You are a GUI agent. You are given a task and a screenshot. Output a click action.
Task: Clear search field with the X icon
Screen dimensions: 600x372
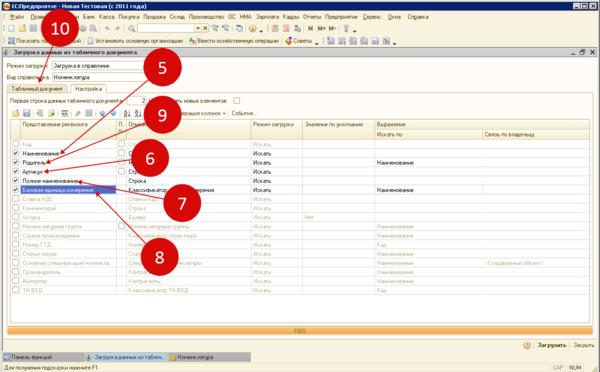tap(205, 29)
